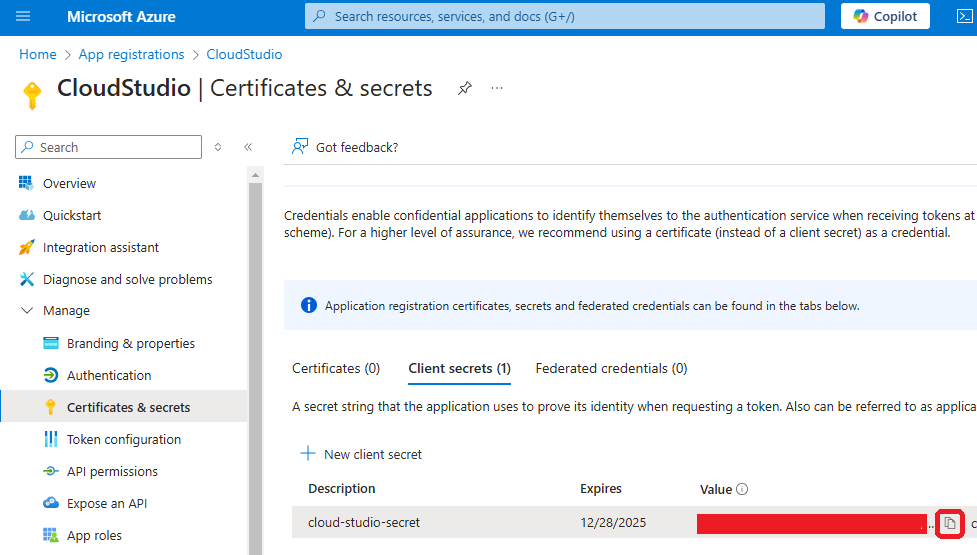Go to App registrations breadcrumb
The width and height of the screenshot is (977, 555).
coord(131,54)
